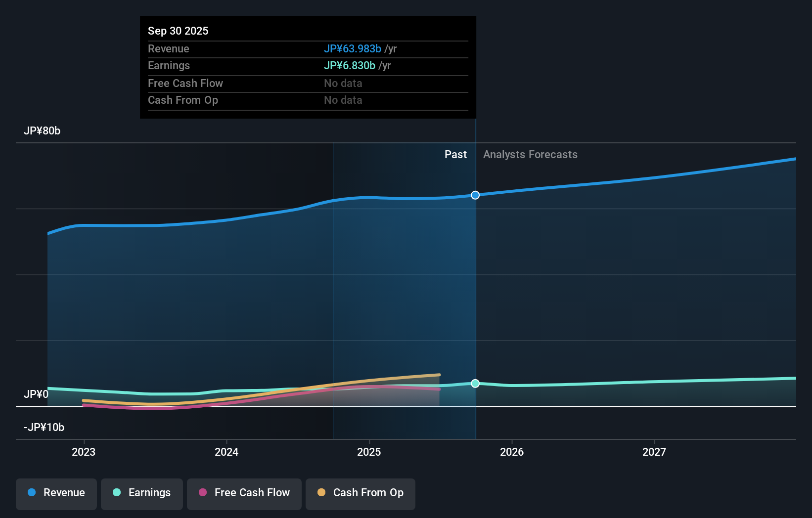The image size is (812, 518).
Task: Click the Revenue data point marker on chart
Action: 475,195
